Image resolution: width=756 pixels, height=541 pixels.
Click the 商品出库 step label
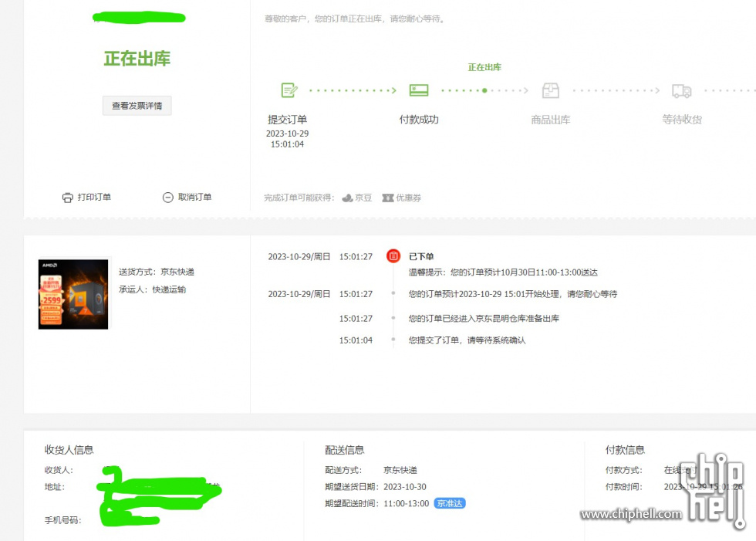click(551, 120)
